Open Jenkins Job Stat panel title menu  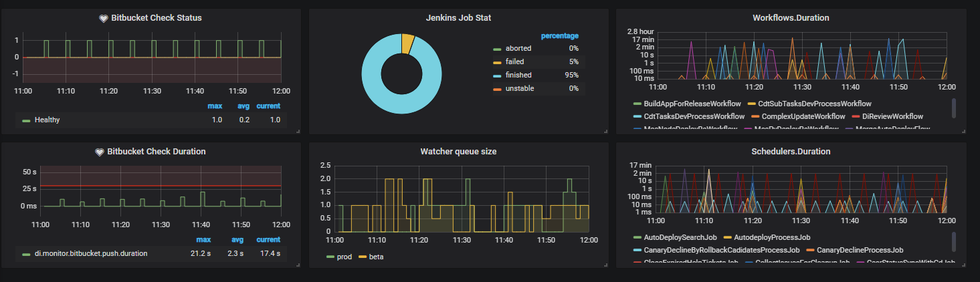458,18
